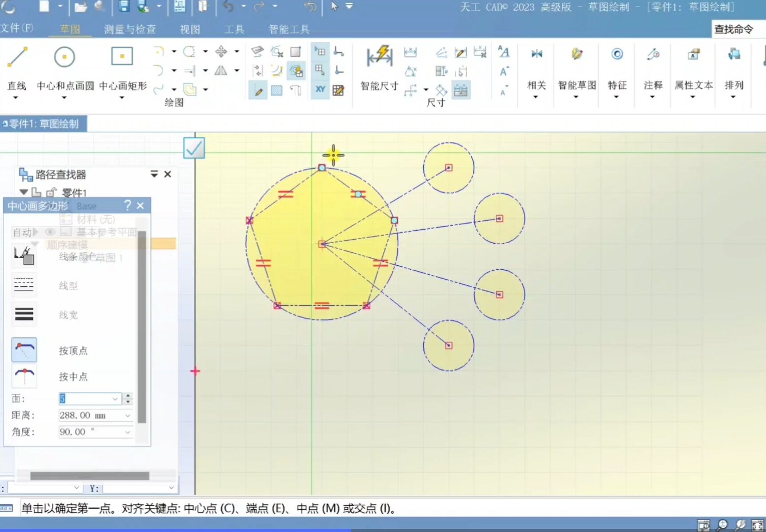Open the distance (距离) value dropdown
766x532 pixels.
[127, 416]
